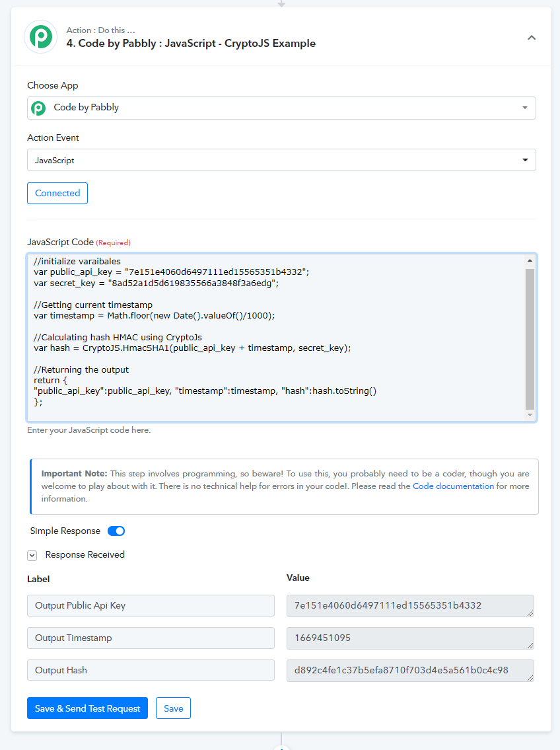Collapse the Response Received checkbox arrow

point(32,555)
